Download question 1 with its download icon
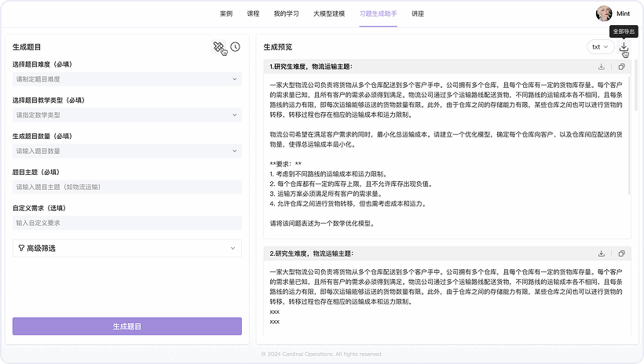The image size is (644, 364). click(x=602, y=67)
